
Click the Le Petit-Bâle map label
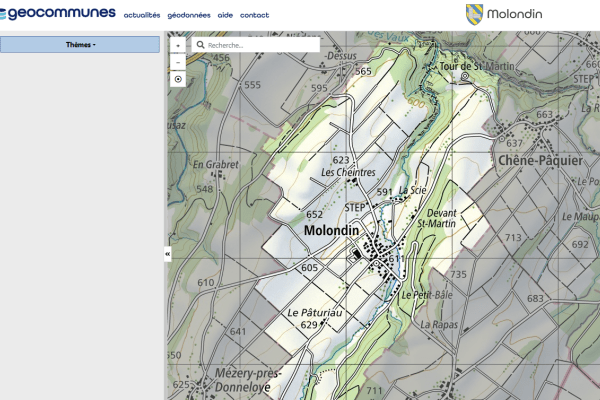427,295
